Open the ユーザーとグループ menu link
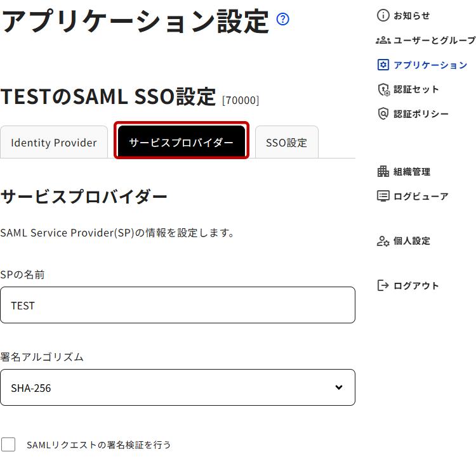476x466 pixels. 434,40
